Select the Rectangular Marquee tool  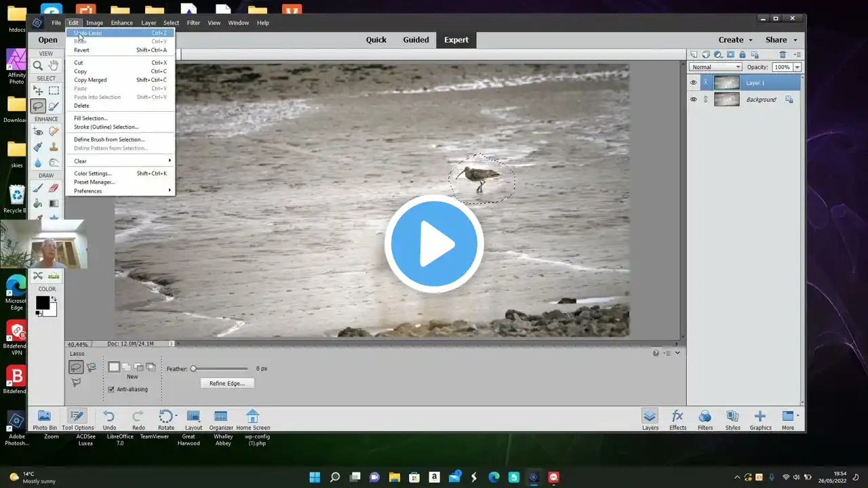pyautogui.click(x=54, y=91)
